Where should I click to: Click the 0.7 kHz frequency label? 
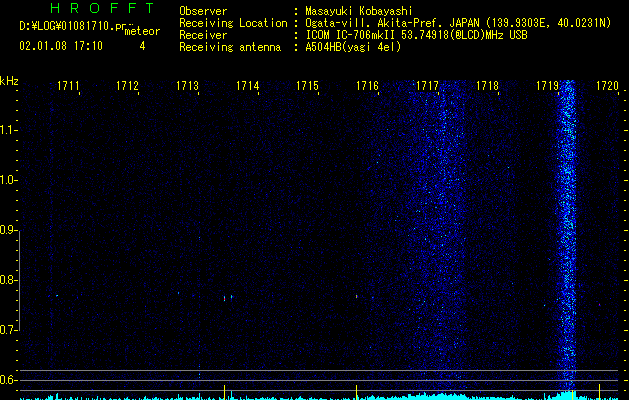8,330
